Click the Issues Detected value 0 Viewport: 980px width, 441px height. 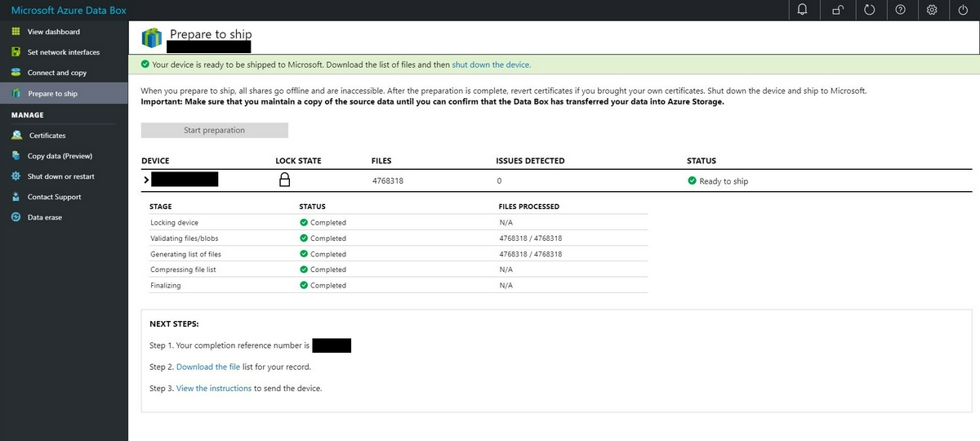coord(498,181)
